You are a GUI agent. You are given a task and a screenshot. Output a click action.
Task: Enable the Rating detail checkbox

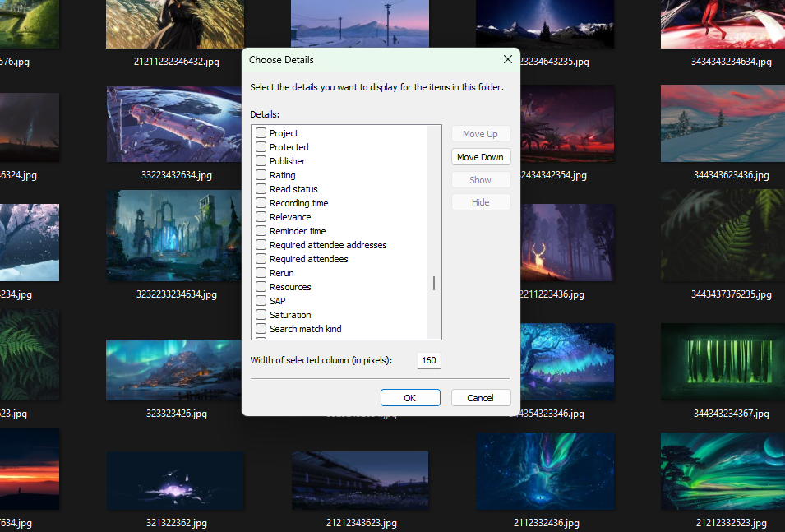point(261,175)
